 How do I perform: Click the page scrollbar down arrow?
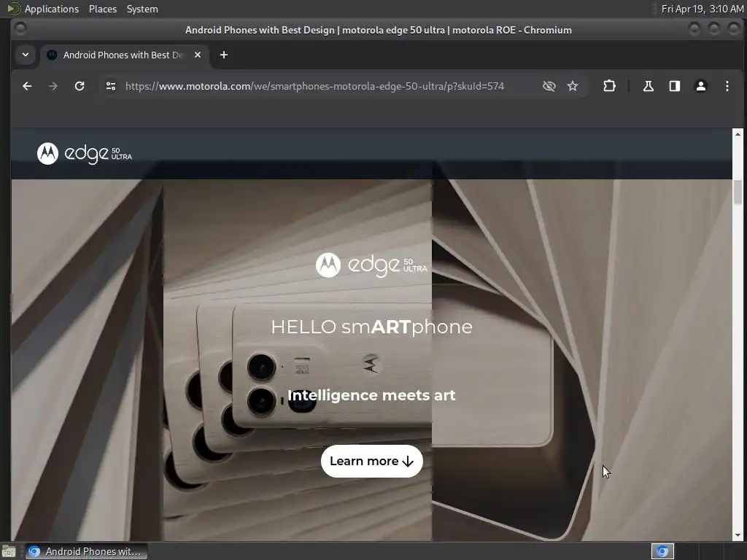coord(738,535)
